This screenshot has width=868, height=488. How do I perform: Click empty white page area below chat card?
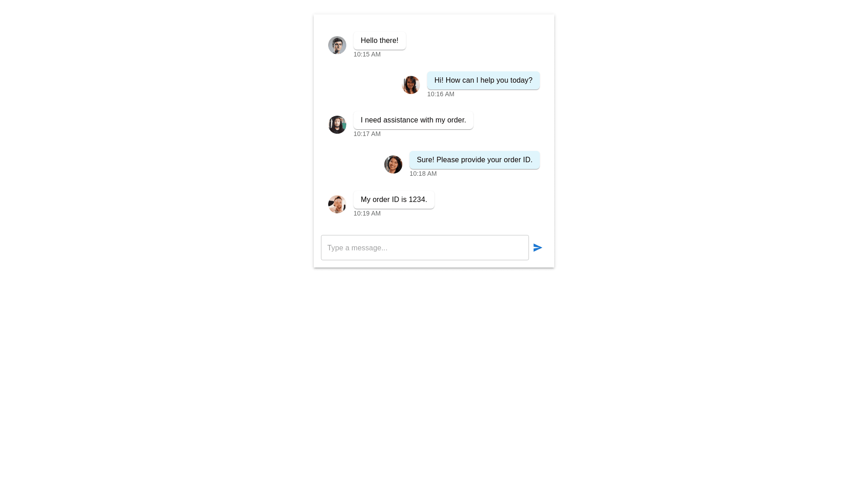[434, 375]
